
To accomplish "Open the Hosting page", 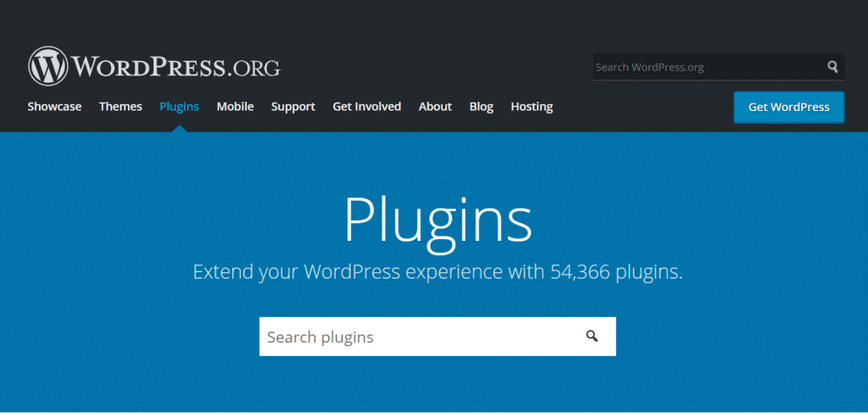I will (531, 106).
